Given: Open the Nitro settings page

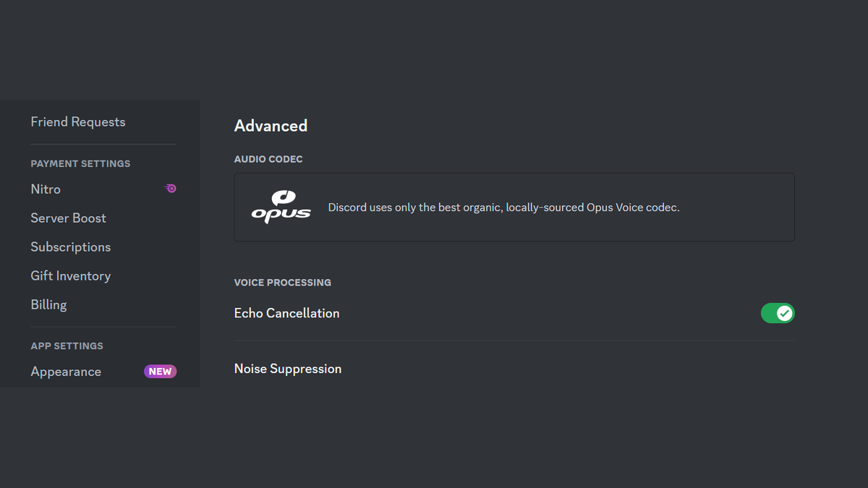Looking at the screenshot, I should click(x=46, y=189).
